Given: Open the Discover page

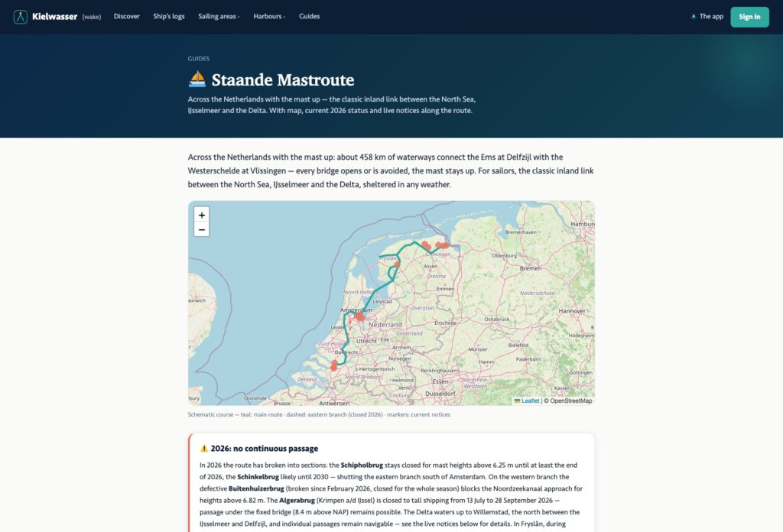Looking at the screenshot, I should click(126, 17).
